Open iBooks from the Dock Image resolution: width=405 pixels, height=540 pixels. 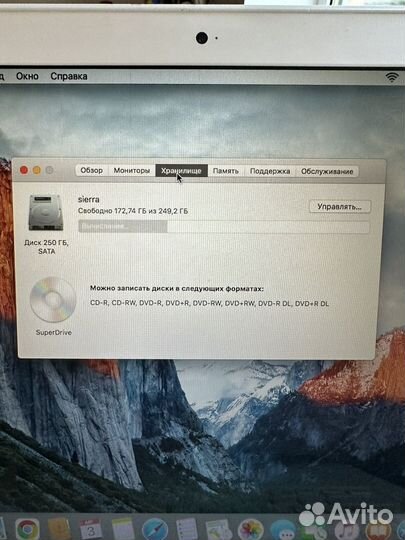pyautogui.click(x=378, y=531)
